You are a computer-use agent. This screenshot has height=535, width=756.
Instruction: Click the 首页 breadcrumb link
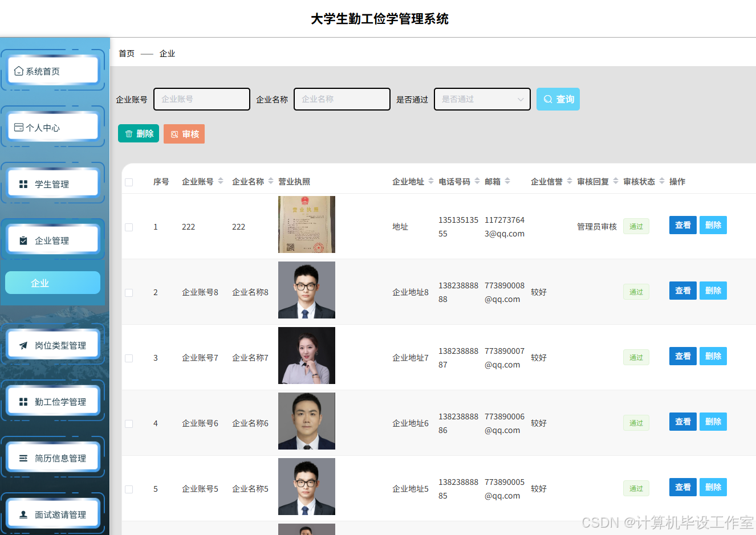127,54
